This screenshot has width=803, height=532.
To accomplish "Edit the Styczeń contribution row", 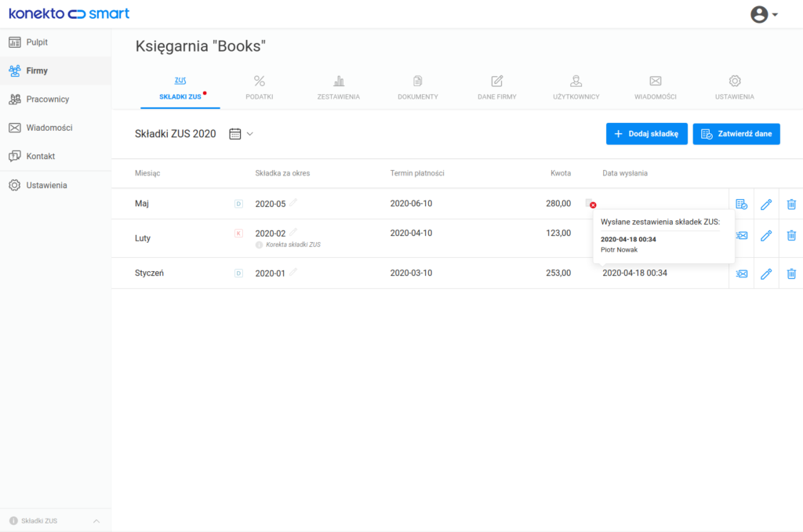I will 766,273.
